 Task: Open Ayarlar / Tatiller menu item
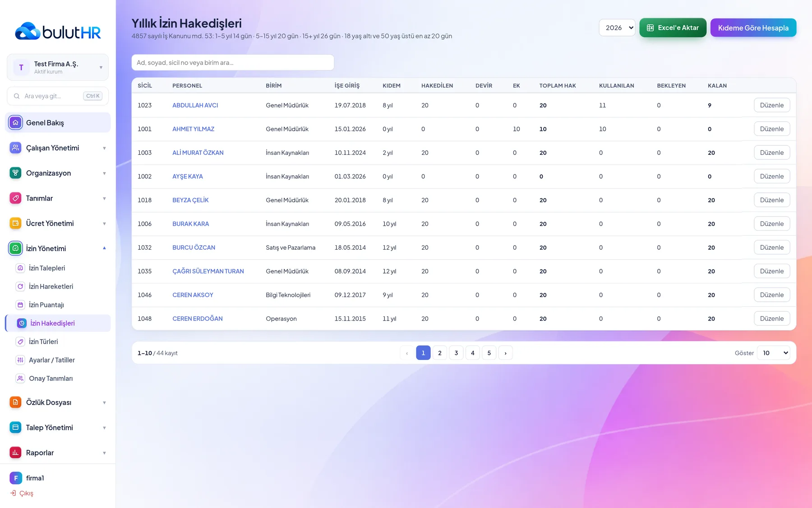[58, 360]
